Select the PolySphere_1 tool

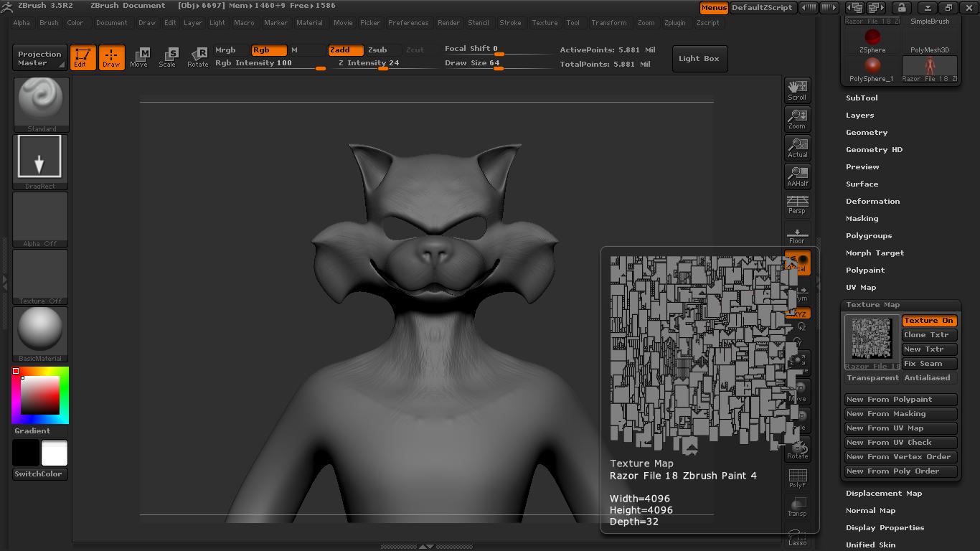coord(872,70)
